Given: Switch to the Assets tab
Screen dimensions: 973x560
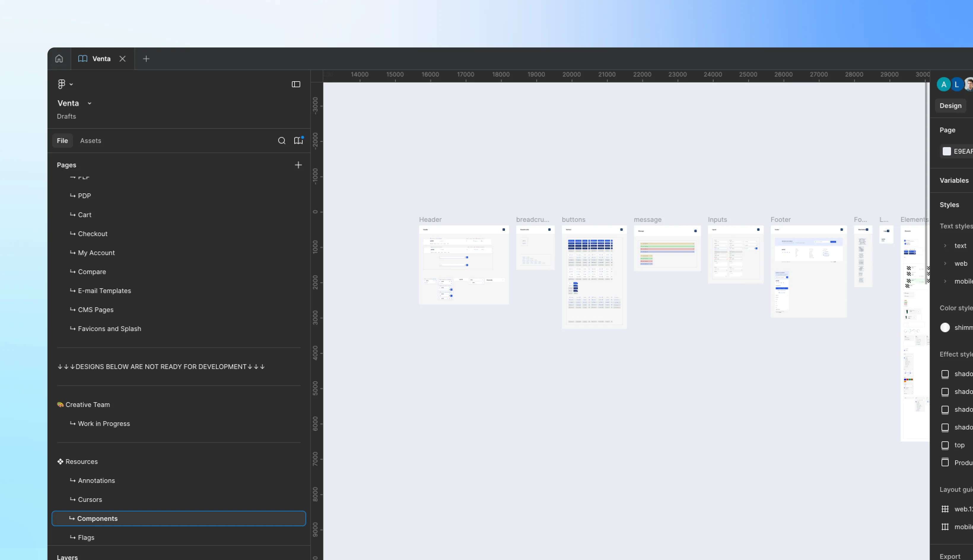Looking at the screenshot, I should (90, 141).
